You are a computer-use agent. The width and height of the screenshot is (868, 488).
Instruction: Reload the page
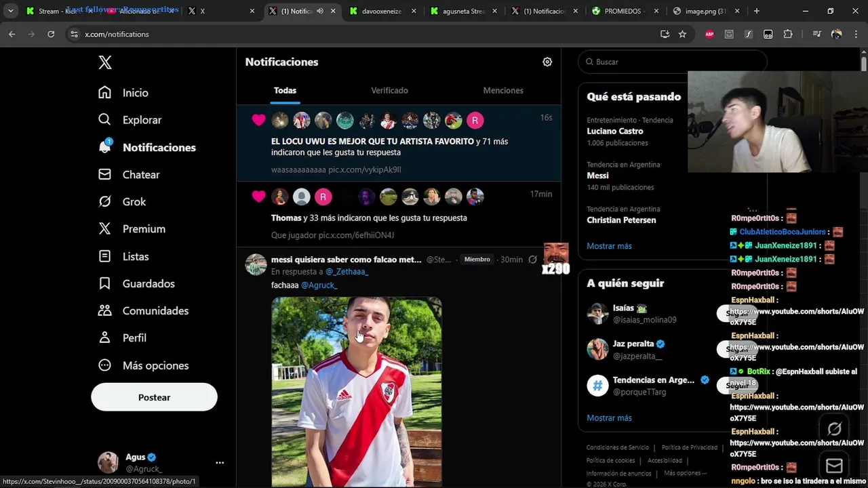click(51, 34)
